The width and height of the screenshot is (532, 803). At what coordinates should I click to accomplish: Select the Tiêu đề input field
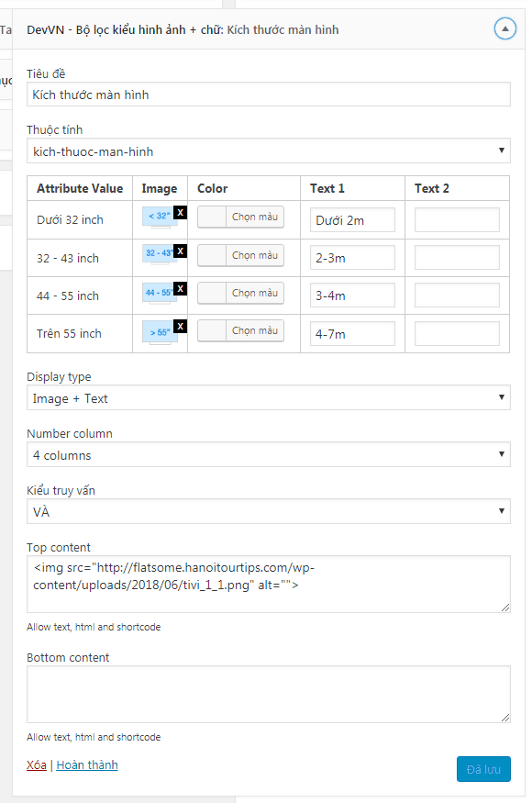(x=268, y=94)
